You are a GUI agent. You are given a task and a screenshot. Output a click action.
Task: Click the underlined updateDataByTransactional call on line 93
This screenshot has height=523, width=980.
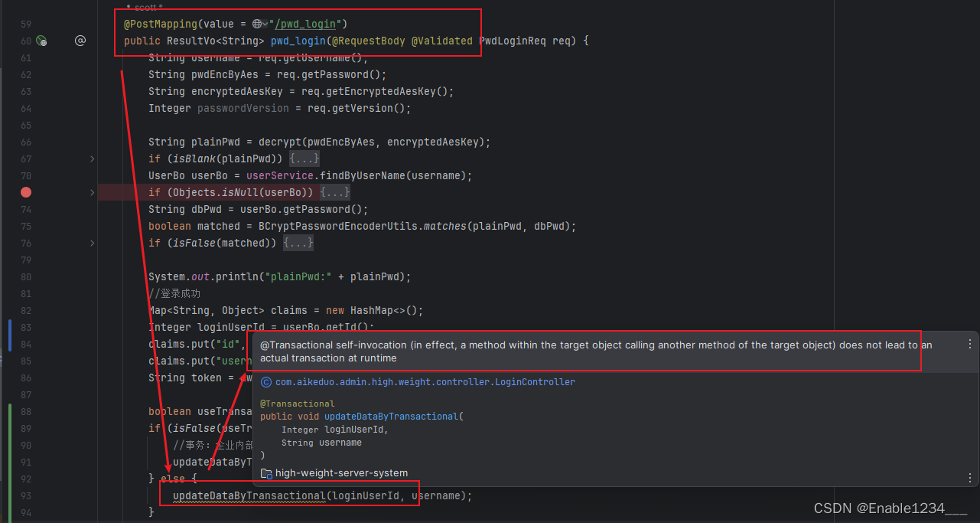pos(249,495)
